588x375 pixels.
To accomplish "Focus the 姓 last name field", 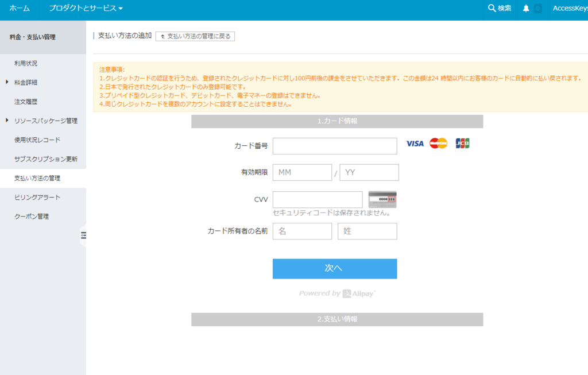I will pyautogui.click(x=367, y=231).
